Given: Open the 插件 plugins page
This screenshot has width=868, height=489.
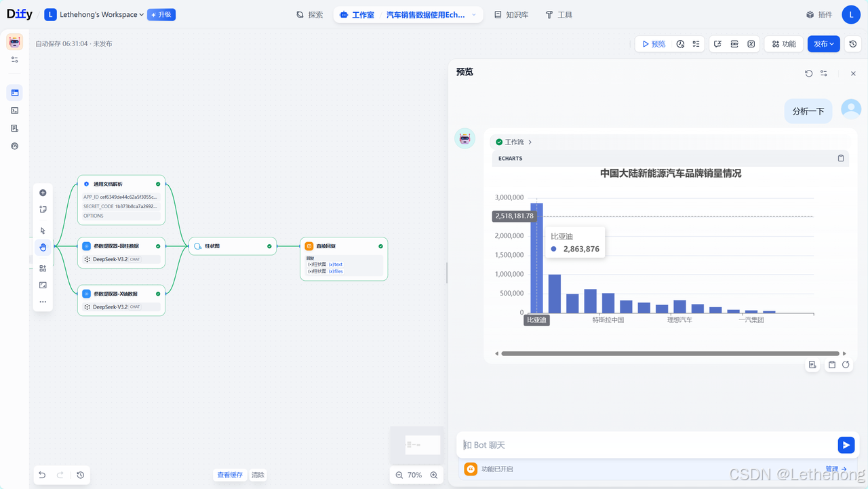Looking at the screenshot, I should (x=819, y=14).
